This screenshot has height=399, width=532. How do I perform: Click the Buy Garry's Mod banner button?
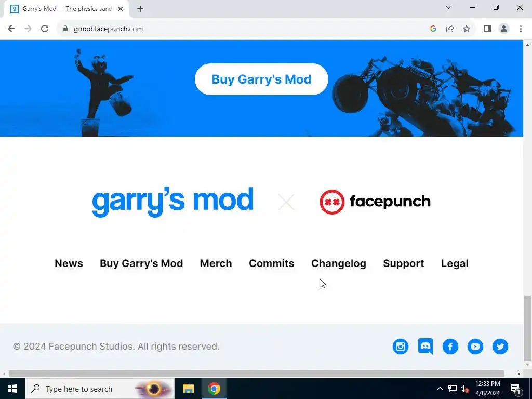tap(261, 79)
